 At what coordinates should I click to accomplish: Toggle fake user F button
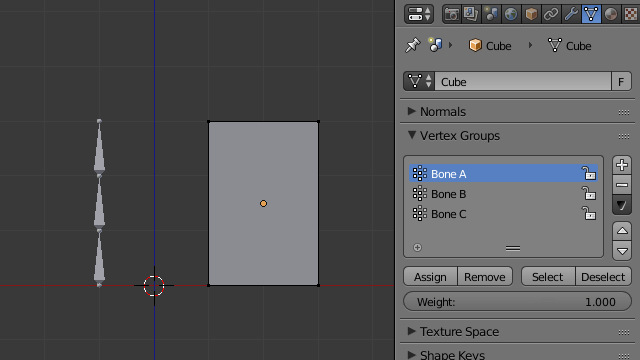tap(621, 81)
